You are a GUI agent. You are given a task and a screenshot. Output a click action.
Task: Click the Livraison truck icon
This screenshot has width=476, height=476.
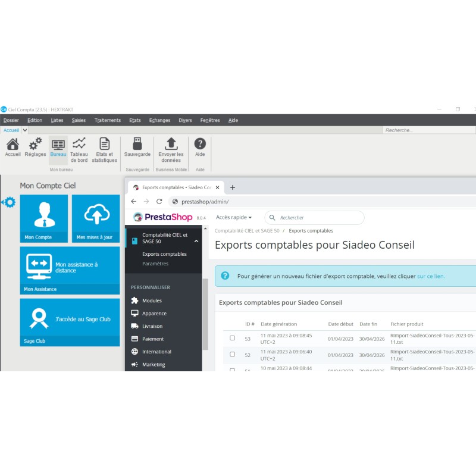[135, 326]
